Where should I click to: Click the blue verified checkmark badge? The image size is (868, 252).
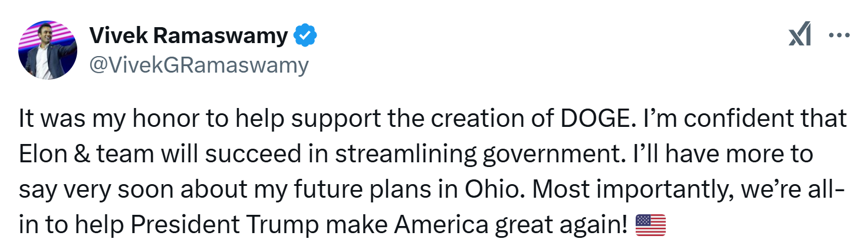coord(305,37)
